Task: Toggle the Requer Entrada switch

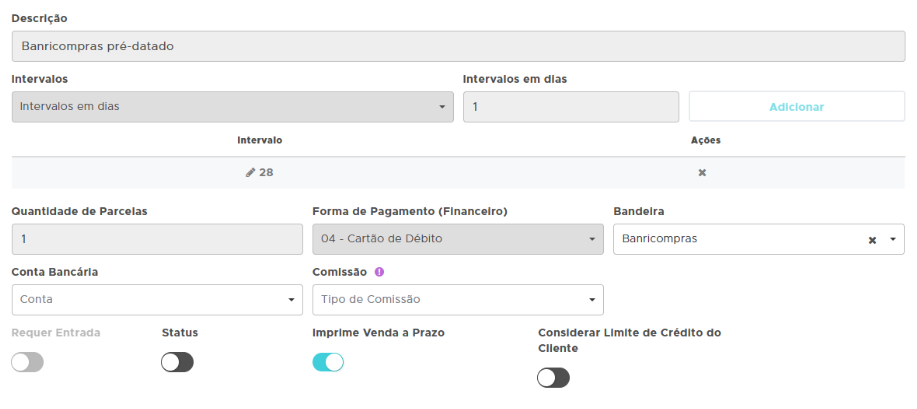Action: point(28,362)
